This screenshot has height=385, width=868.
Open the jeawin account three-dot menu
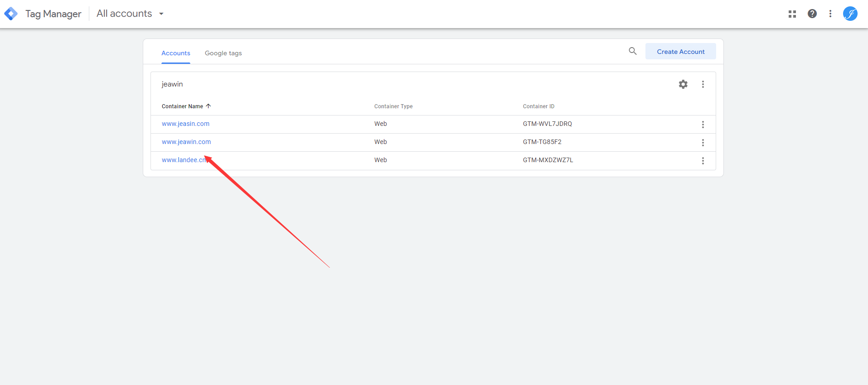[x=703, y=84]
